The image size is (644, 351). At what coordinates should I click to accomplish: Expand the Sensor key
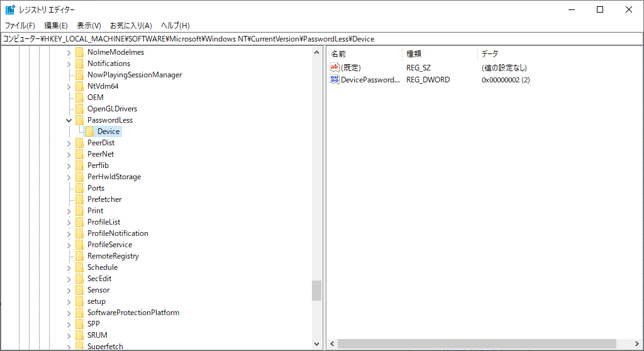point(69,290)
